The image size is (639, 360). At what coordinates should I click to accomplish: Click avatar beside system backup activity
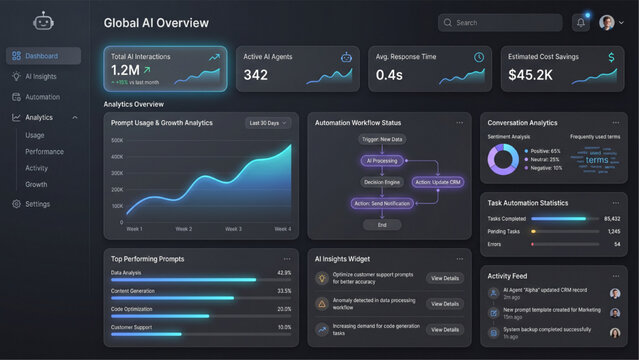[x=615, y=333]
